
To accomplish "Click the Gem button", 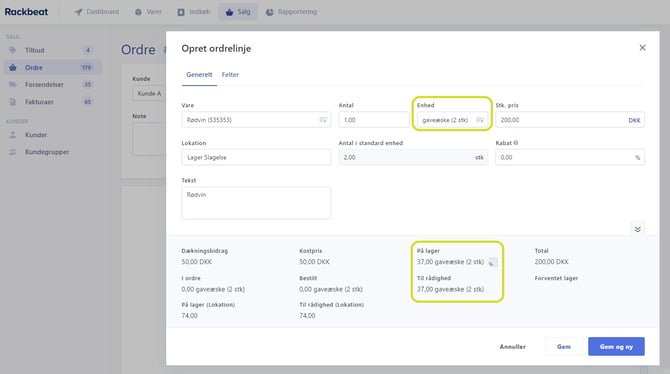I will 564,347.
